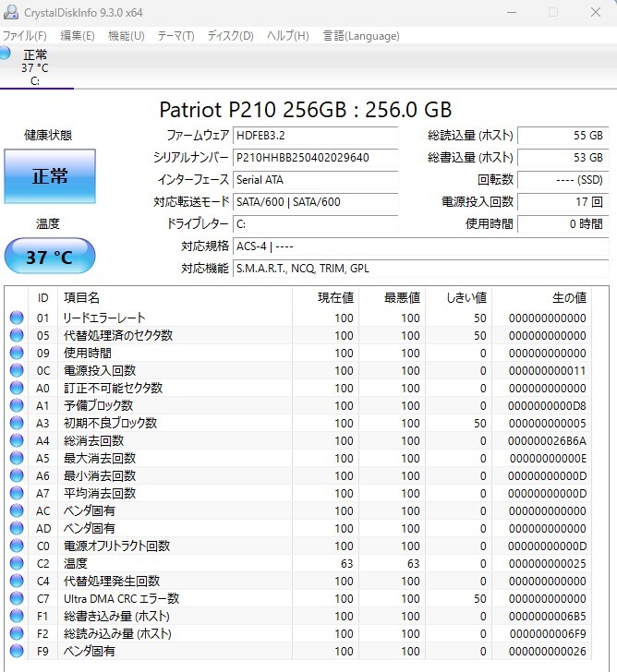Open the ディスク(D) menu
The height and width of the screenshot is (672, 617).
point(230,36)
